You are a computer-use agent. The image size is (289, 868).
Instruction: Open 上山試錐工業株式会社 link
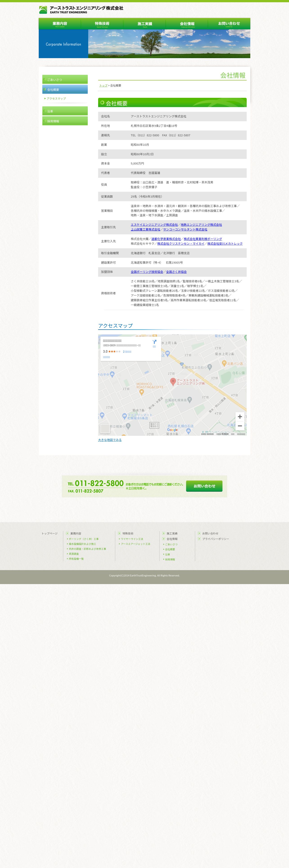coord(145,229)
